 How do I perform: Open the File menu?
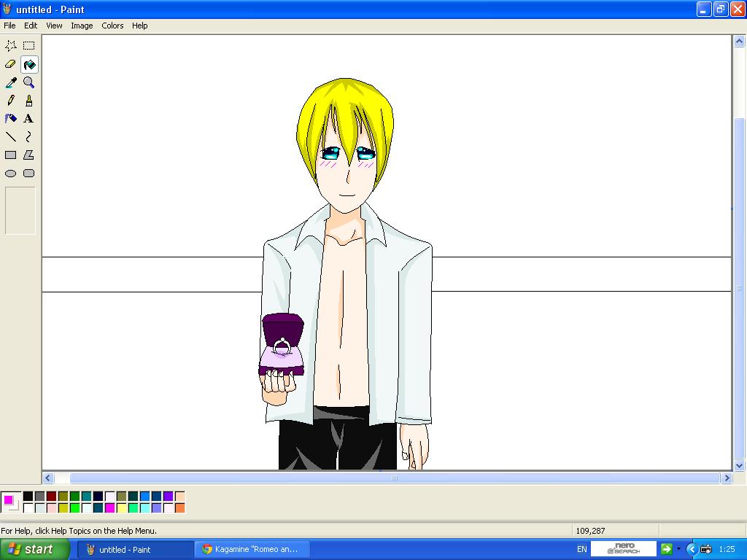[x=9, y=26]
